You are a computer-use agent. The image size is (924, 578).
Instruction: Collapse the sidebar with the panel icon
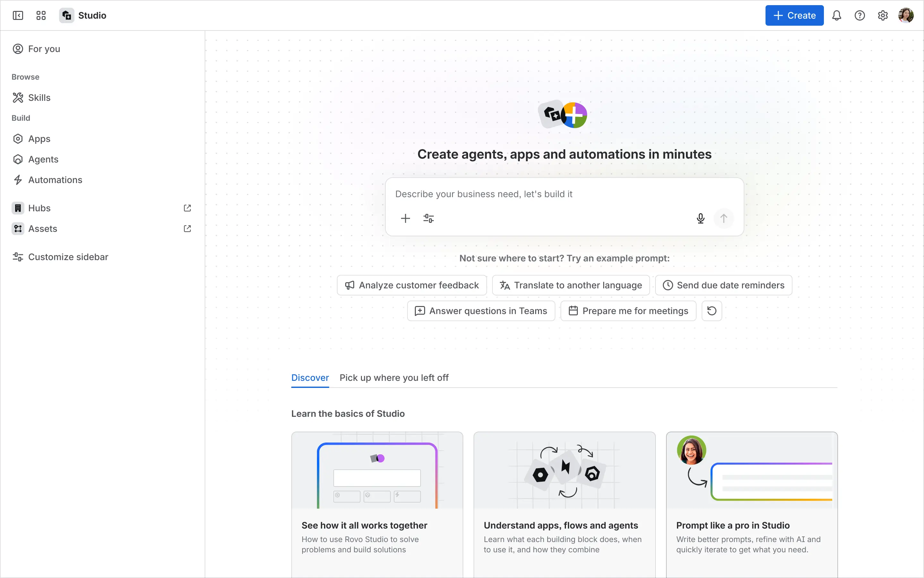coord(18,15)
